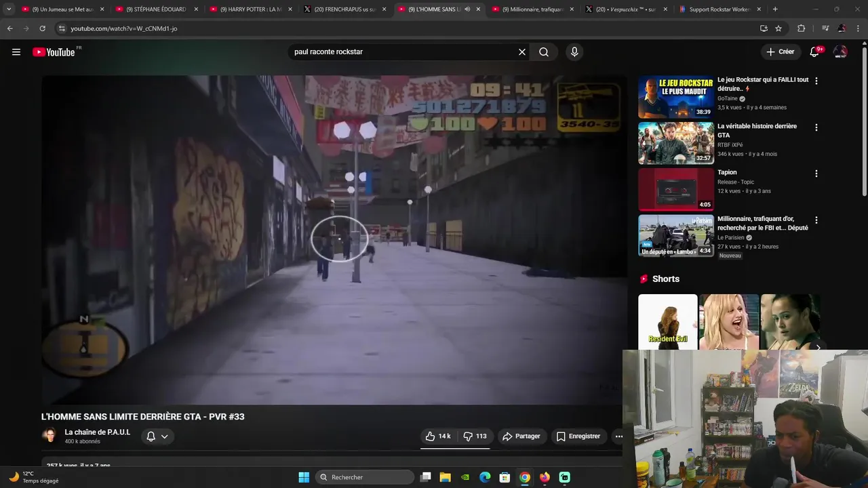Switch to FRENCHRAPUS X tab
The height and width of the screenshot is (488, 868).
coord(344,9)
